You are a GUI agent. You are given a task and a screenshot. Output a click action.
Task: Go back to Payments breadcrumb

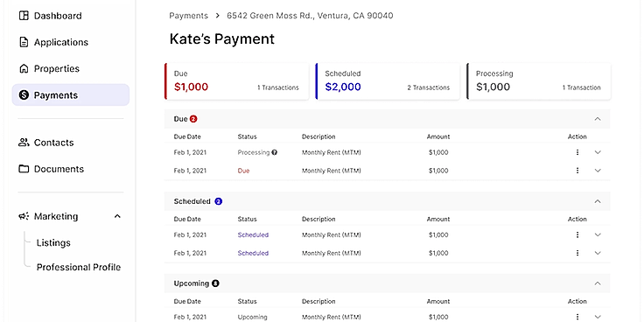pos(188,16)
